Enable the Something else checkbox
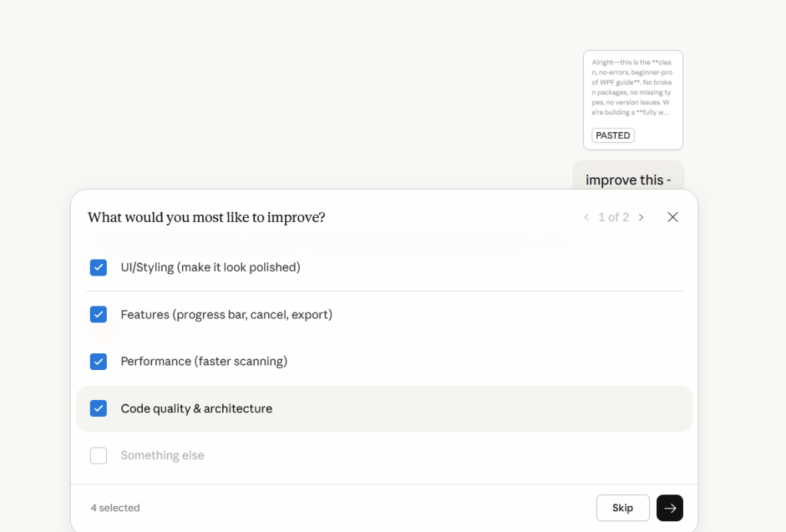This screenshot has height=532, width=786. pos(98,455)
